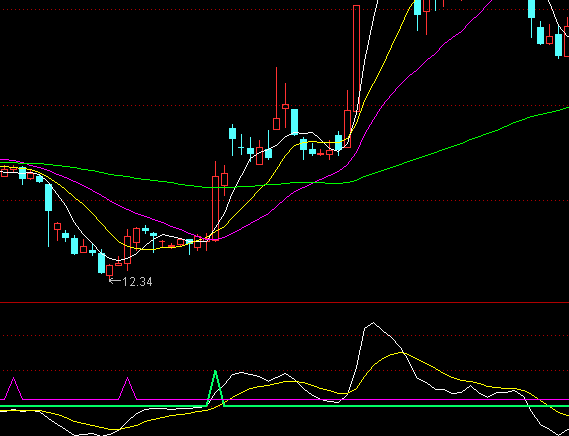Click the yellow indicator line's highest peak

coord(400,353)
